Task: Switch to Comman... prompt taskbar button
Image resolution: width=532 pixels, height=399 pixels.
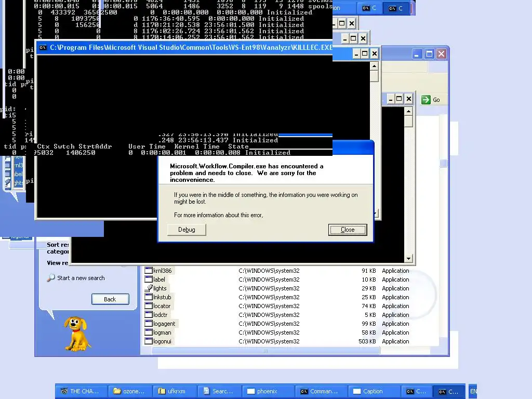Action: coord(322,391)
